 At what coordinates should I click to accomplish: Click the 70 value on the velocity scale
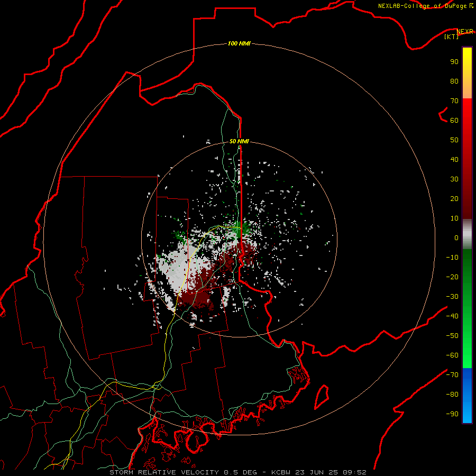[x=454, y=101]
